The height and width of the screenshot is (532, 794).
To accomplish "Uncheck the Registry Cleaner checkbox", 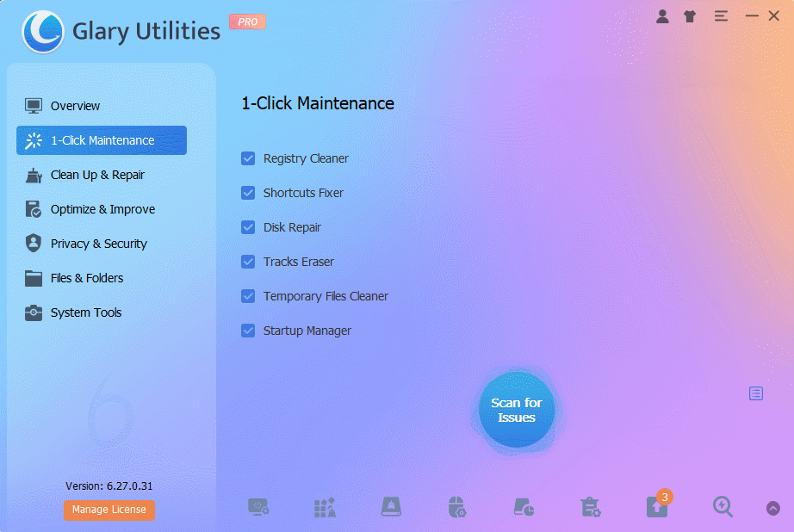I will (248, 158).
